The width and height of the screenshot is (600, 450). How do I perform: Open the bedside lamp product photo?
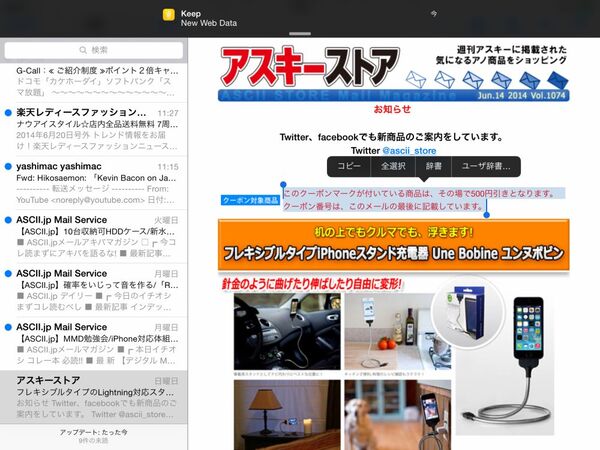pyautogui.click(x=287, y=415)
